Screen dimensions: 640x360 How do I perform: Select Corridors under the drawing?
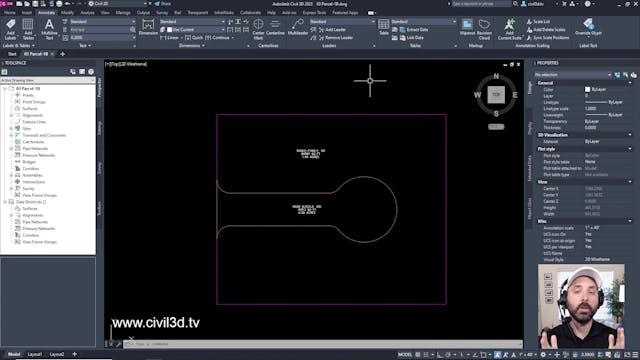point(31,169)
